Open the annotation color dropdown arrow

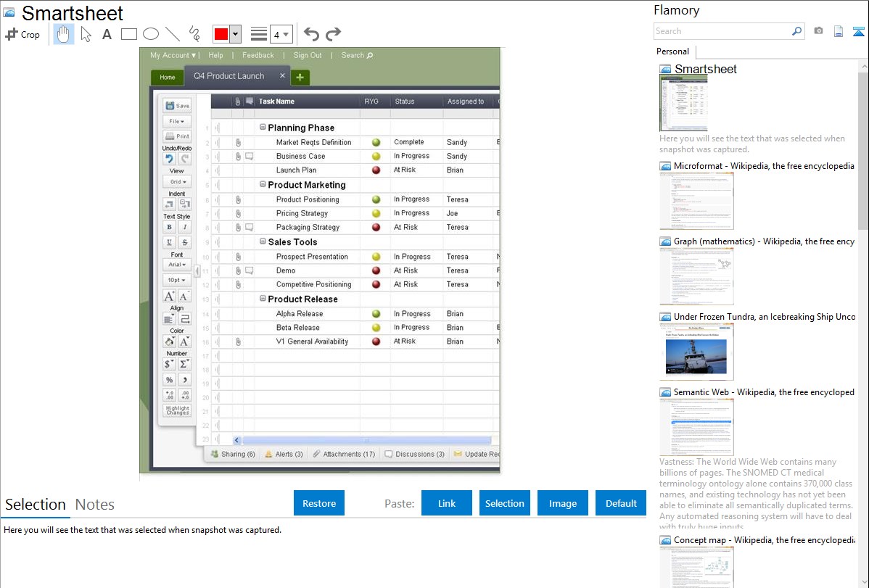tap(236, 34)
